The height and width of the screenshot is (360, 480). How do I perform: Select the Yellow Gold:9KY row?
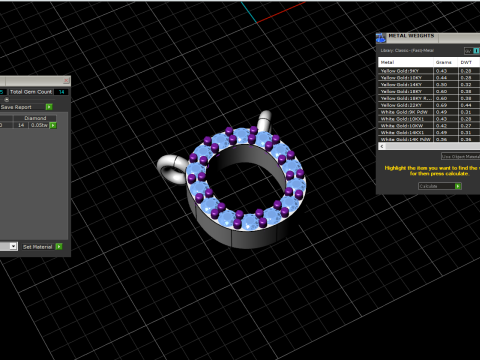[x=429, y=71]
